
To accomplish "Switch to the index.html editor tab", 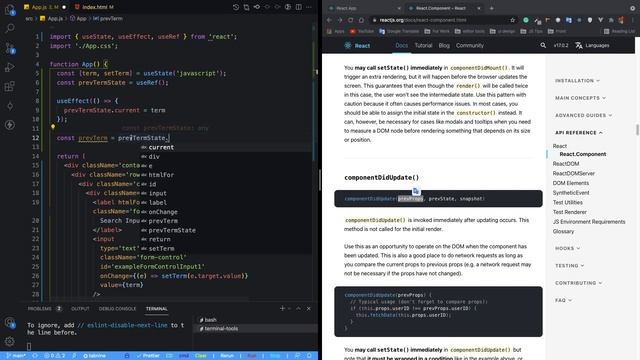I will [x=95, y=7].
